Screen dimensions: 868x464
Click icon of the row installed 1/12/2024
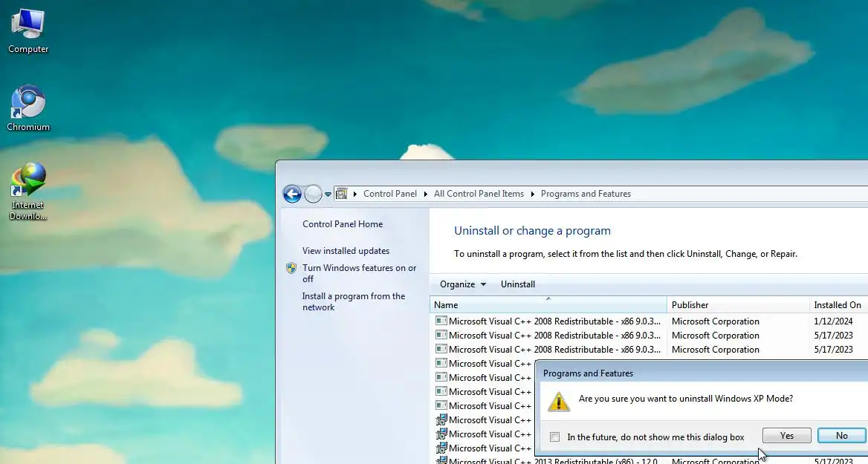click(x=441, y=321)
